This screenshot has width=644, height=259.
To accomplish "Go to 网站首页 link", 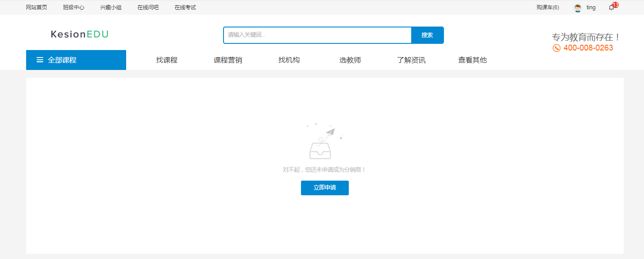I will pyautogui.click(x=37, y=8).
